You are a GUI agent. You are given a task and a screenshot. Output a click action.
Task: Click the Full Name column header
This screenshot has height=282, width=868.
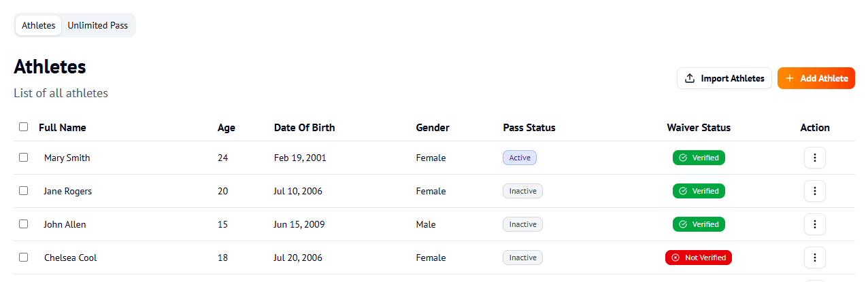pyautogui.click(x=63, y=128)
